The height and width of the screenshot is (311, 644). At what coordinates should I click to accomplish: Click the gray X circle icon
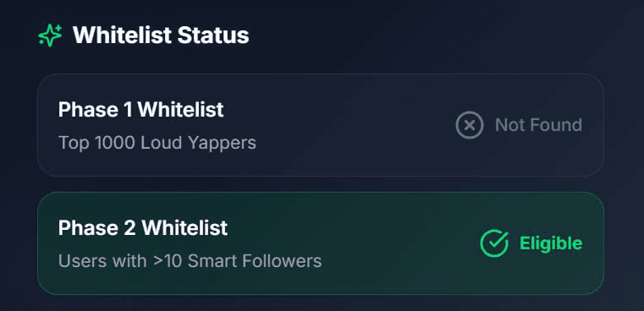470,125
